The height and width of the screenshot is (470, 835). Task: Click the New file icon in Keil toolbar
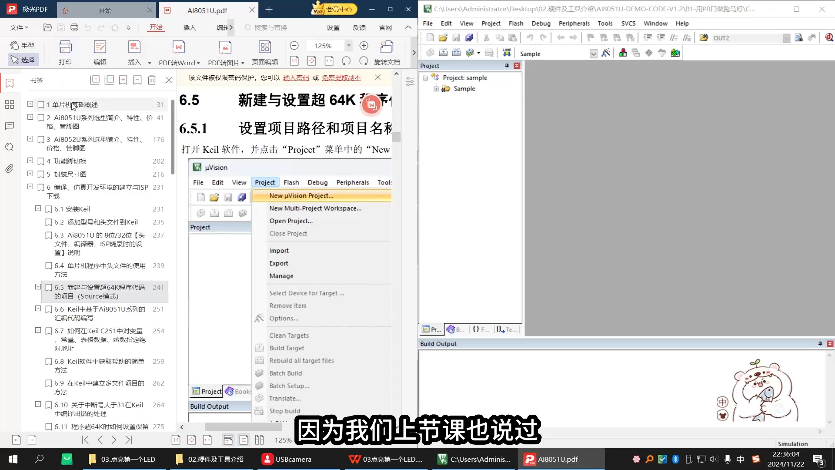[x=430, y=38]
